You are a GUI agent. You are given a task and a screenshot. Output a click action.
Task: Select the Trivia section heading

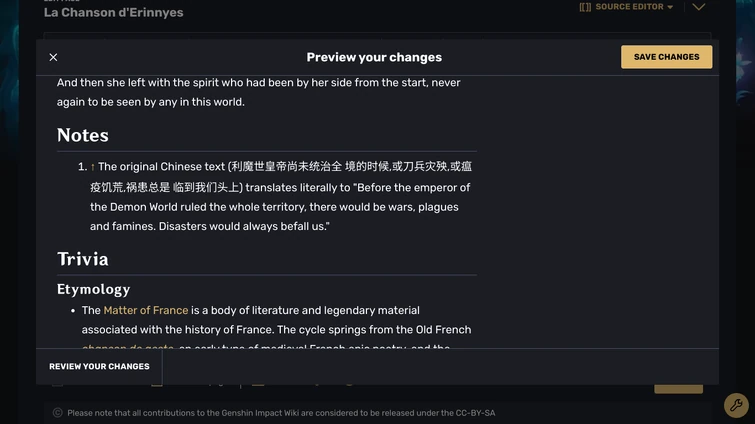pos(83,259)
